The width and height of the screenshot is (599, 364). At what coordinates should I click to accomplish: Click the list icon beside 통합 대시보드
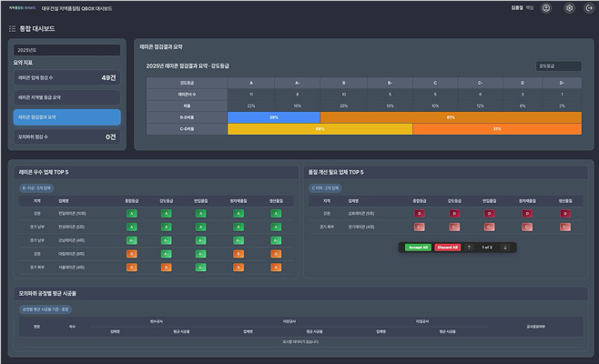pyautogui.click(x=12, y=29)
